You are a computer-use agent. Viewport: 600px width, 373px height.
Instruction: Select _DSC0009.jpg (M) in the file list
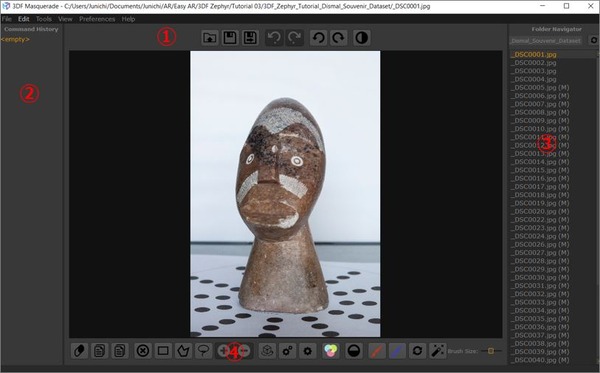pyautogui.click(x=540, y=121)
